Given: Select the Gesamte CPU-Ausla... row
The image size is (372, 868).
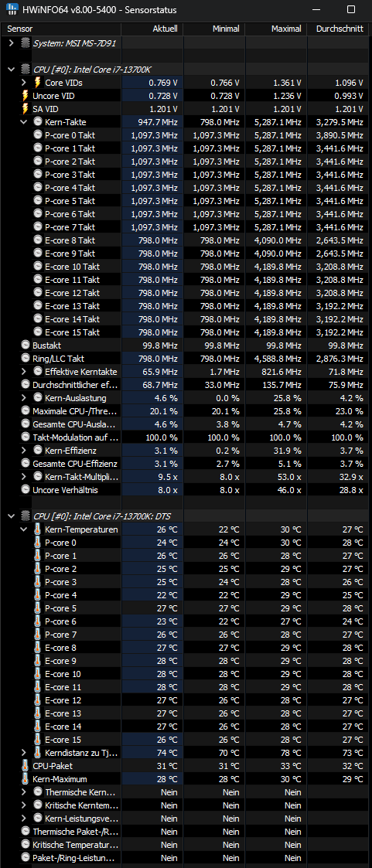Looking at the screenshot, I should [x=75, y=424].
